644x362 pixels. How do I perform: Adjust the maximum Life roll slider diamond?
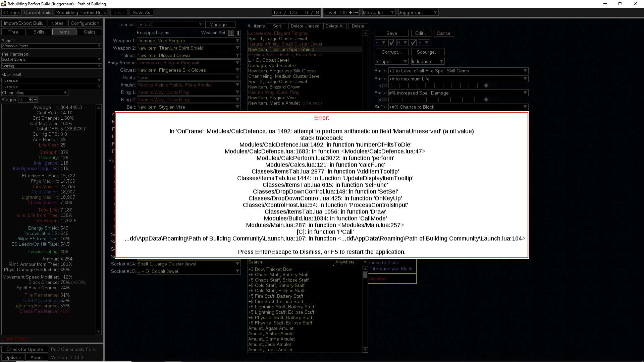coord(487,85)
